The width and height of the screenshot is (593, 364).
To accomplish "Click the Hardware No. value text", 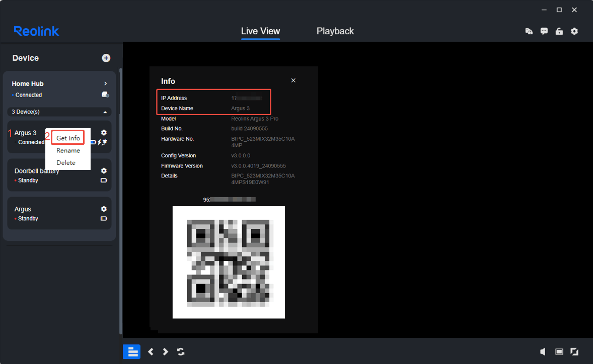I will (263, 142).
